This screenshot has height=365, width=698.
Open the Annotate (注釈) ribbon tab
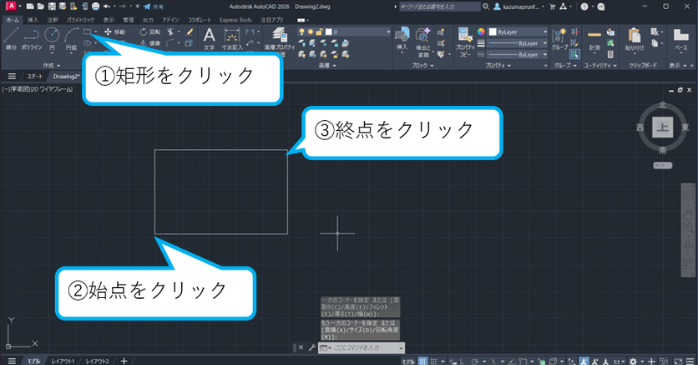pos(53,20)
